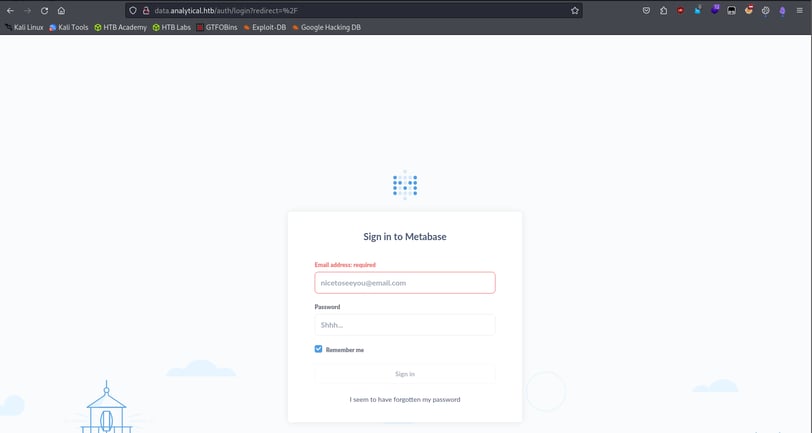Click the browser back arrow

pos(10,10)
